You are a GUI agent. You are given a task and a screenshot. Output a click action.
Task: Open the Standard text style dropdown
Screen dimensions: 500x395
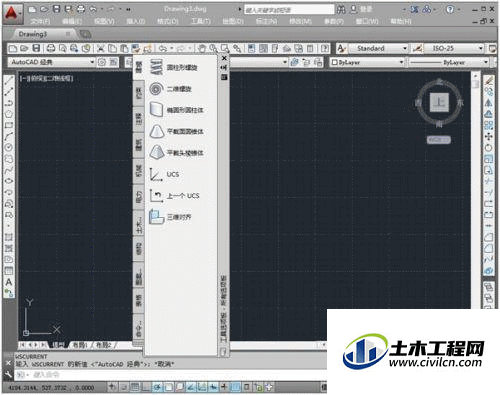tap(378, 48)
